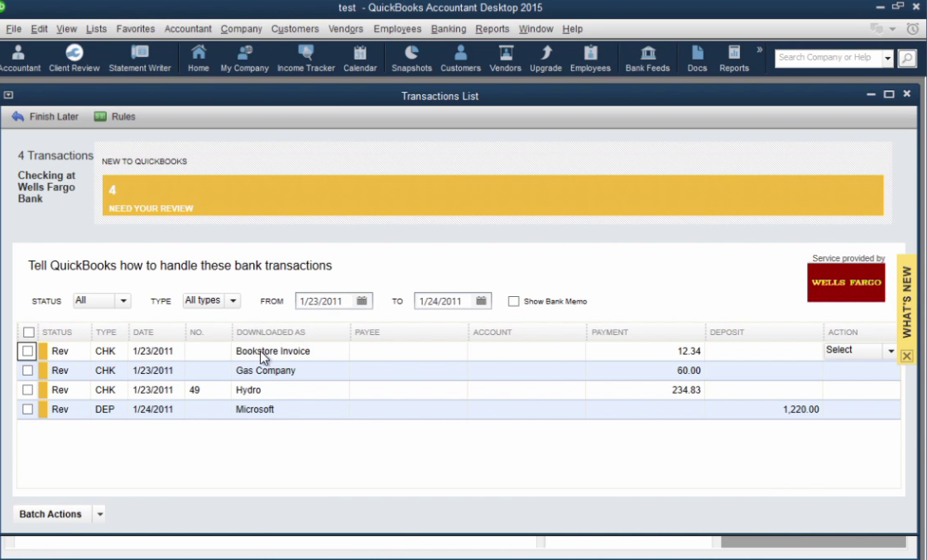Open Reports menu in menu bar
Screen dimensions: 927x560
492,28
